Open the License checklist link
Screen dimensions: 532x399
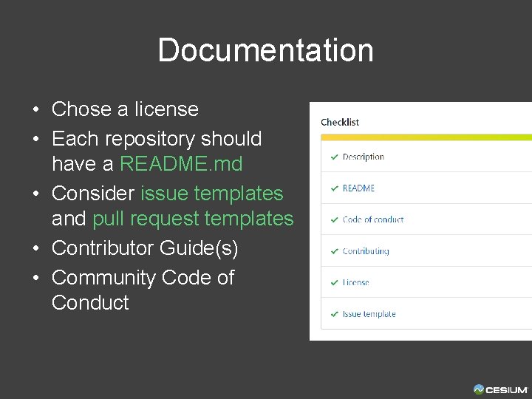[355, 282]
